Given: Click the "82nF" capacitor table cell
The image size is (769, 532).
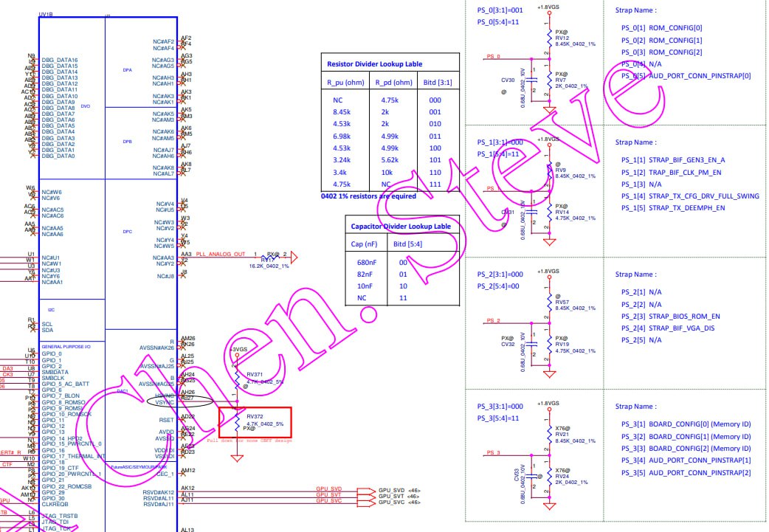Looking at the screenshot, I should click(365, 274).
